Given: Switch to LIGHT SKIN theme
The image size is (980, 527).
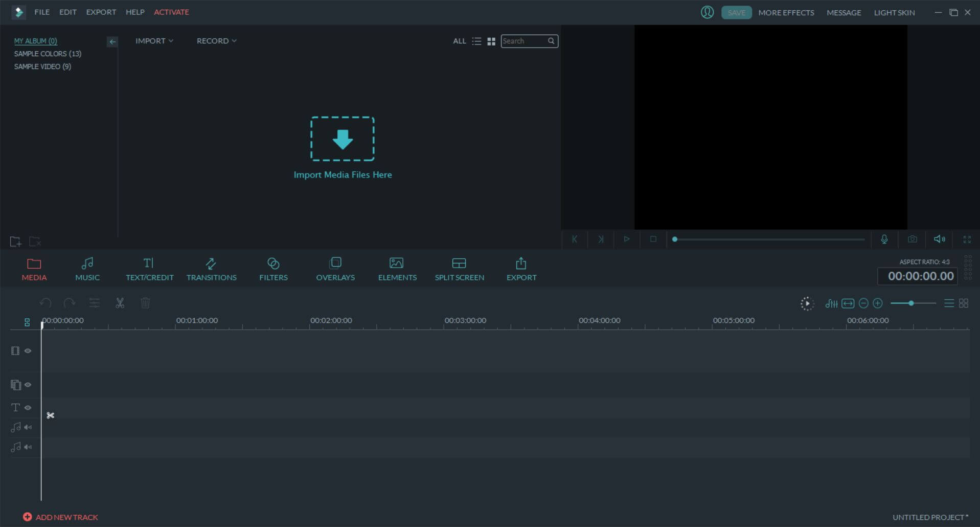Looking at the screenshot, I should [x=894, y=12].
